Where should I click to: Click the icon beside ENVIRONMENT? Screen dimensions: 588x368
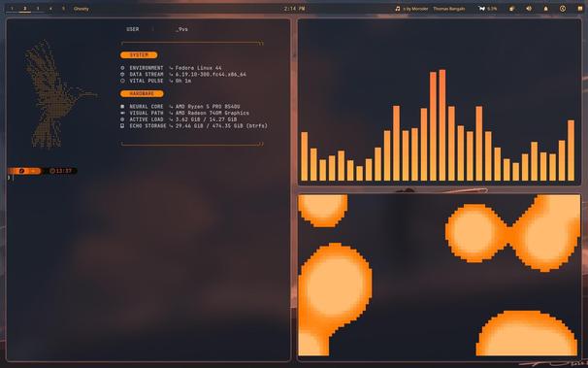coord(122,68)
